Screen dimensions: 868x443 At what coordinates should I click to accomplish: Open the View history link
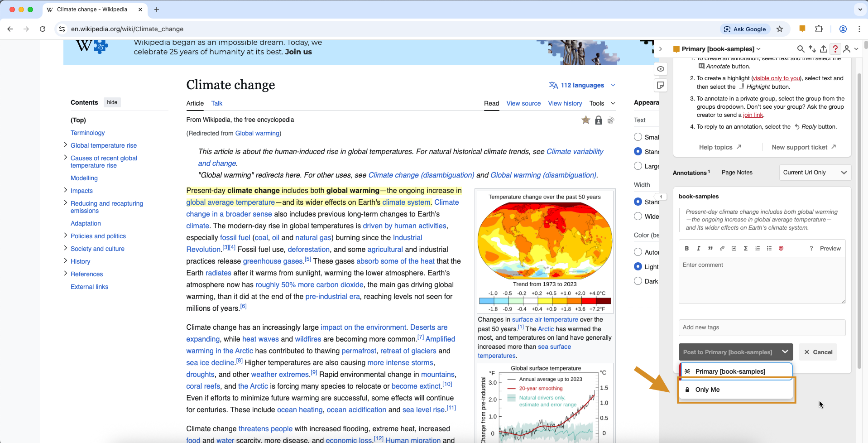click(x=565, y=103)
